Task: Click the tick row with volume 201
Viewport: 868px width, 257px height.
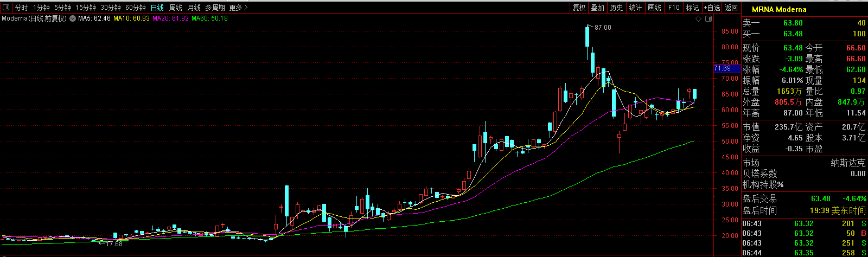Action: 804,223
